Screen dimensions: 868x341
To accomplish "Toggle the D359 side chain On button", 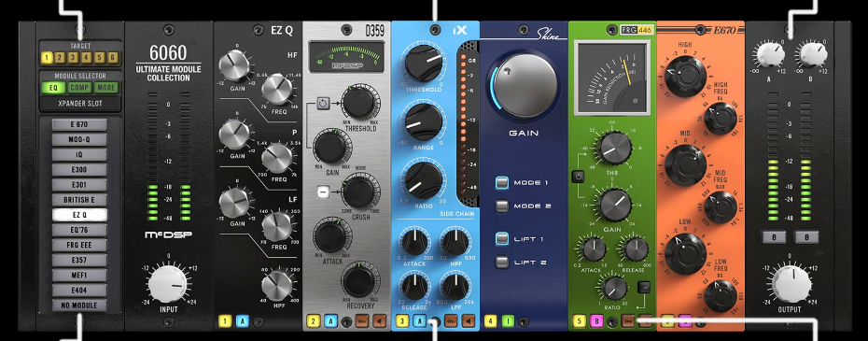I will [x=363, y=321].
